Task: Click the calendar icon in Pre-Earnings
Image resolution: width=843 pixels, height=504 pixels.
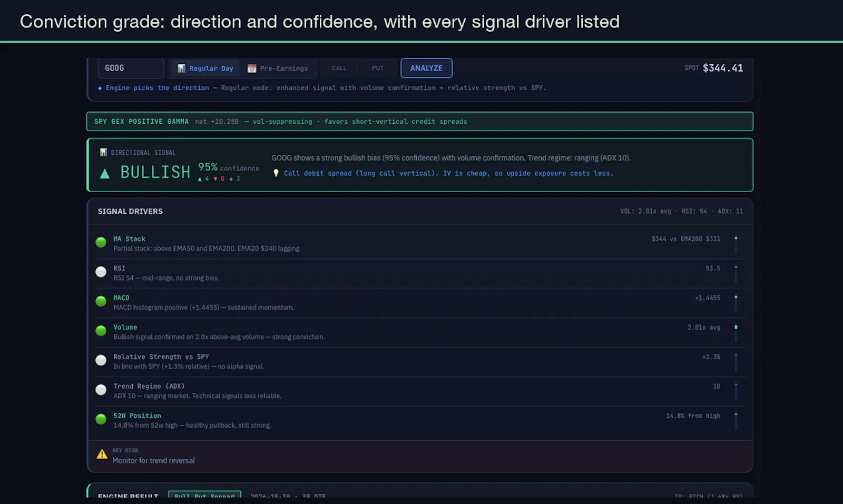Action: click(x=252, y=68)
